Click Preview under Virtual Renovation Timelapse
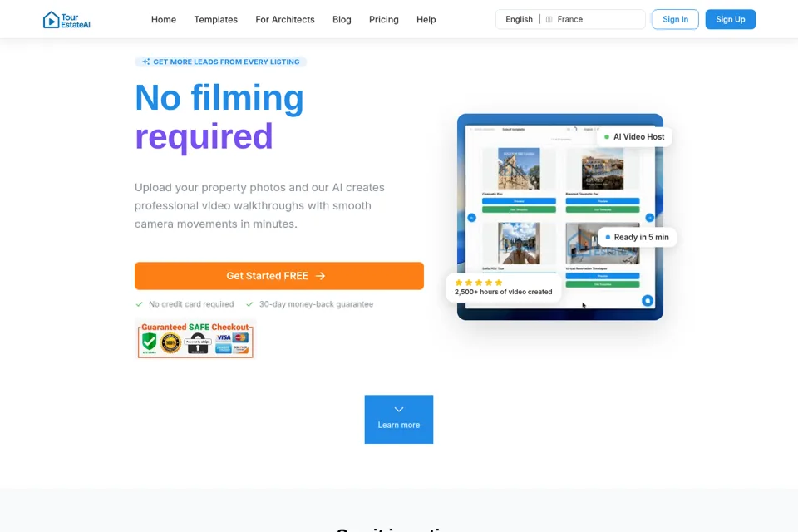This screenshot has height=532, width=798. click(x=603, y=276)
